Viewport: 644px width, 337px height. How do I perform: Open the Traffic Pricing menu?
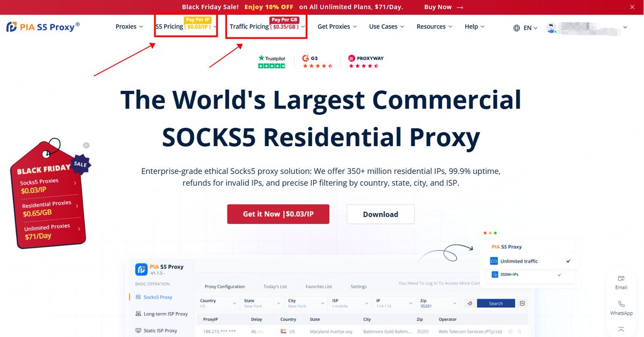pyautogui.click(x=267, y=26)
